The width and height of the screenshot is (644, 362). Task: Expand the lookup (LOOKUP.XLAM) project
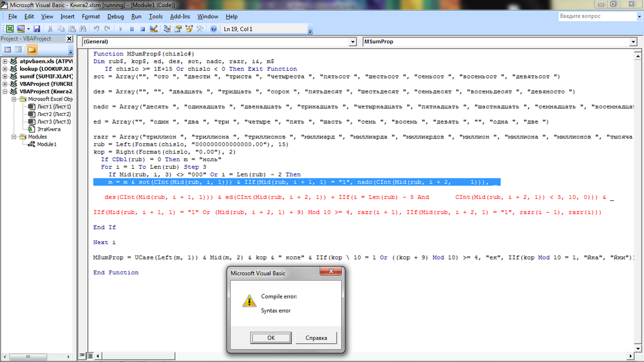pos(5,68)
